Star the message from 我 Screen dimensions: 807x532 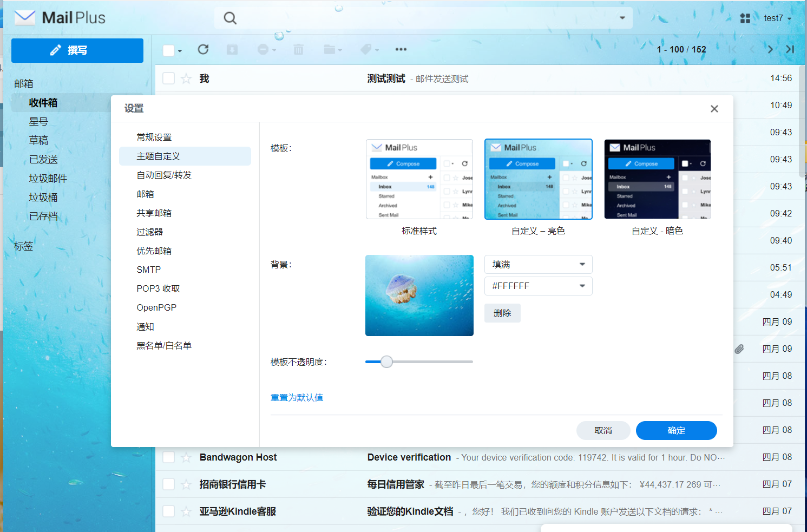tap(186, 79)
